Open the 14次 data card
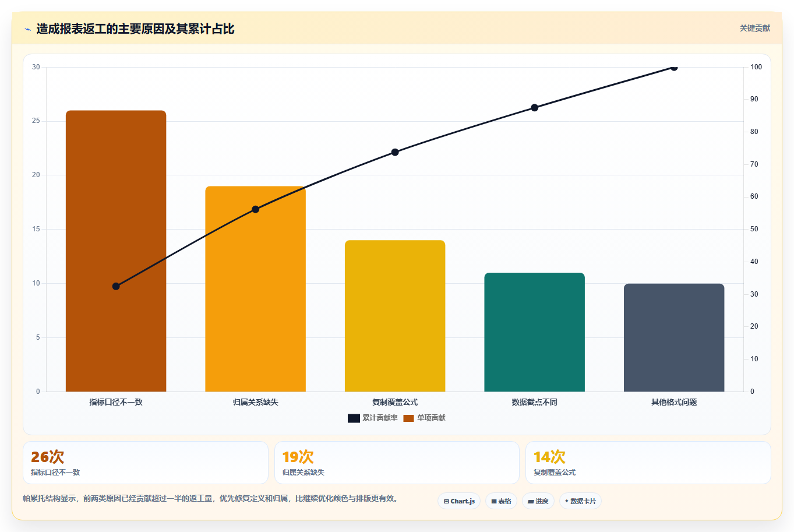This screenshot has height=532, width=794. [648, 463]
